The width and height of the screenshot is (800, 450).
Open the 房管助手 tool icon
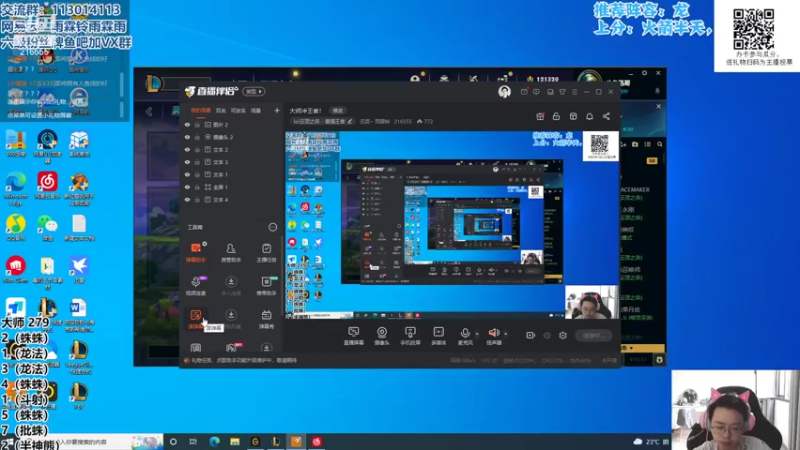[x=231, y=252]
